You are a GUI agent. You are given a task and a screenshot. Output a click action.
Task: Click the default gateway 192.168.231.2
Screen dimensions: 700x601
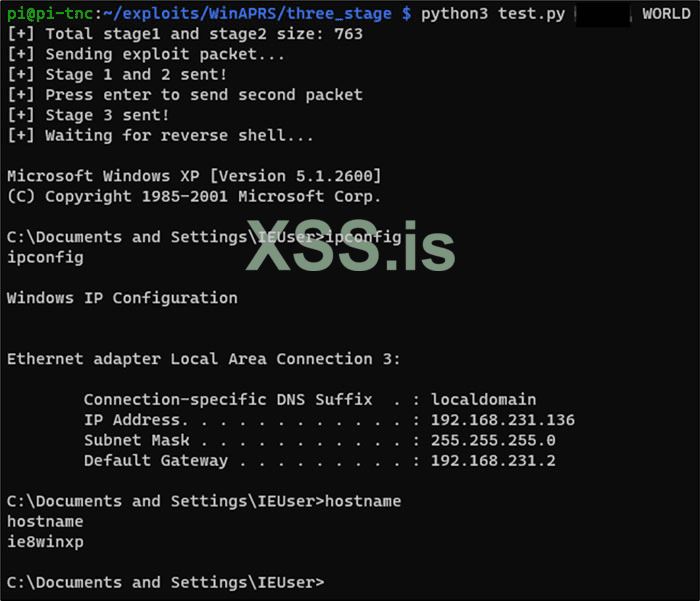(493, 461)
